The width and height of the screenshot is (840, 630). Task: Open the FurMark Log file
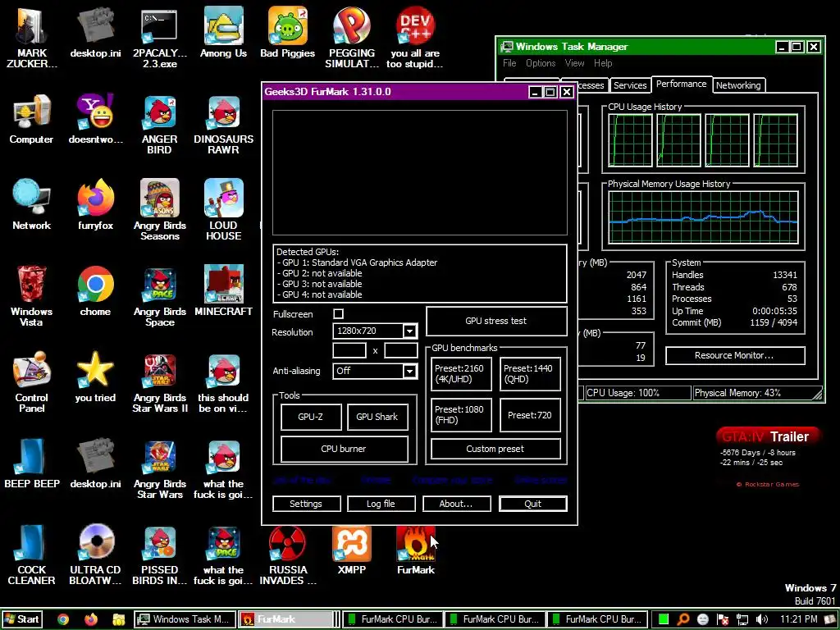(381, 504)
